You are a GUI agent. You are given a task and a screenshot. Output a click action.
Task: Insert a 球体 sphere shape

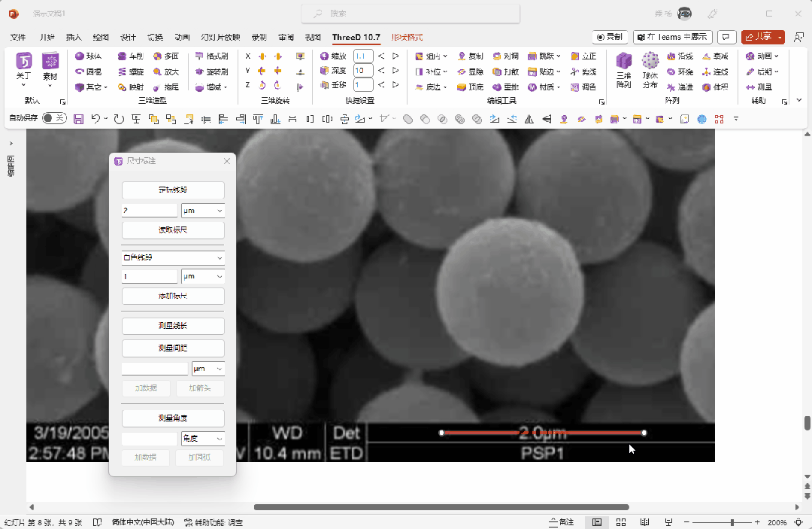[x=88, y=56]
